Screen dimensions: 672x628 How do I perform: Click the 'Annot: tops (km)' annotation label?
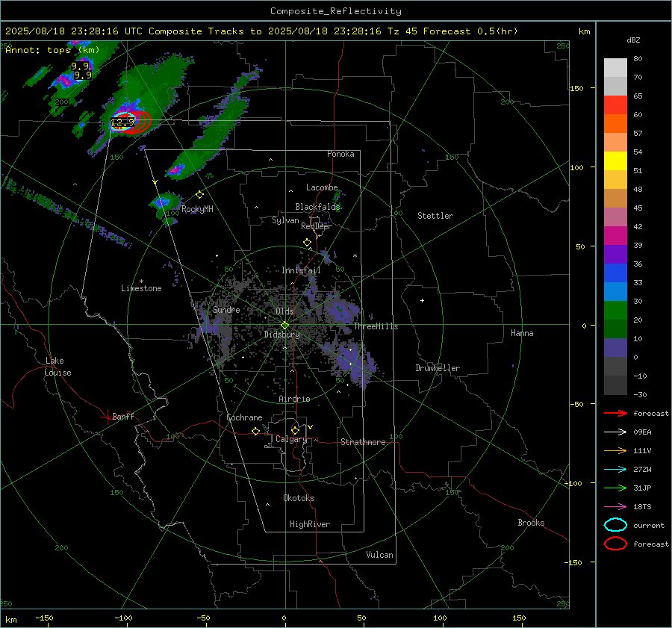point(52,50)
